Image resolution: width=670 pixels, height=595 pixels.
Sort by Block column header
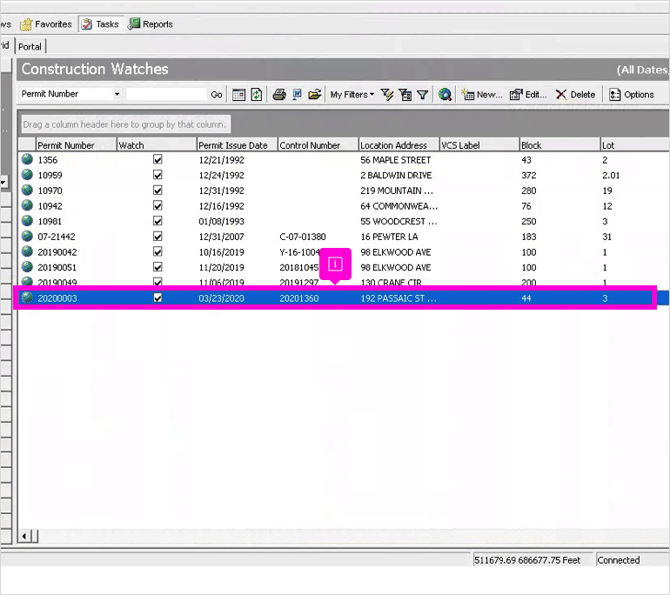point(560,145)
